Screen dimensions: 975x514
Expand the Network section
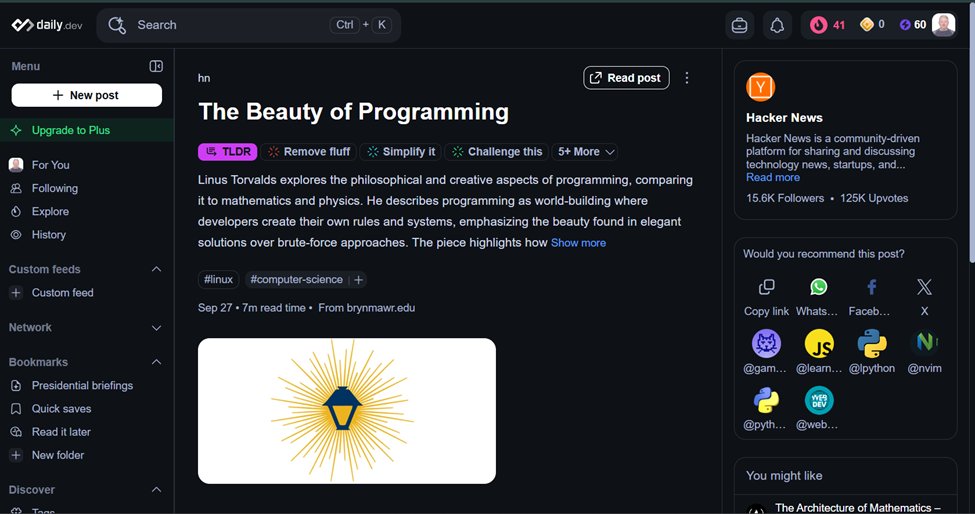[157, 328]
